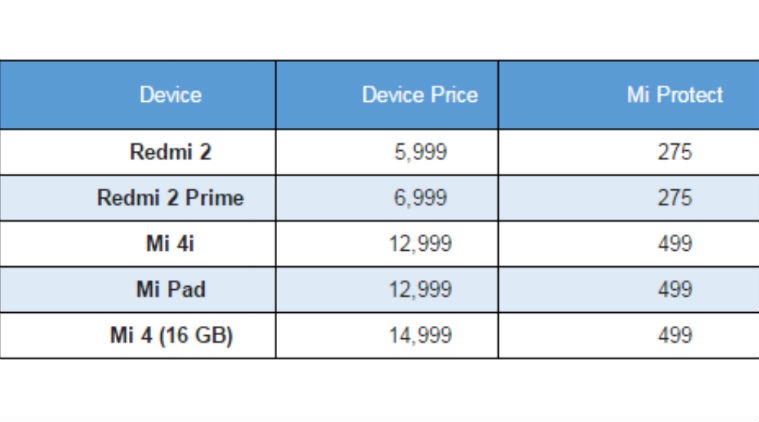Pick the Mi Protect value for Mi 4 (16 GB)
Image resolution: width=759 pixels, height=422 pixels.
pos(674,336)
